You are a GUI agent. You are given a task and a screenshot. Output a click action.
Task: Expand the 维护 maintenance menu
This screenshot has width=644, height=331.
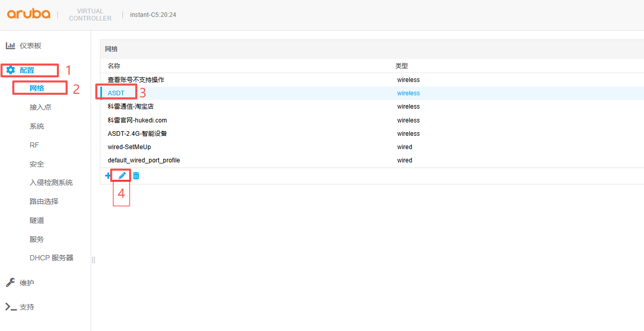click(27, 283)
